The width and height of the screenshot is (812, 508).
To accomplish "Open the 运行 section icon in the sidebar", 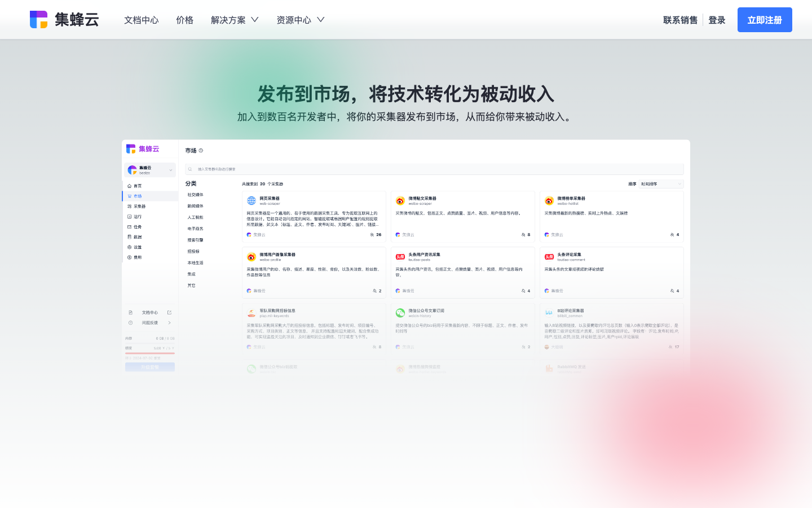I will [129, 217].
